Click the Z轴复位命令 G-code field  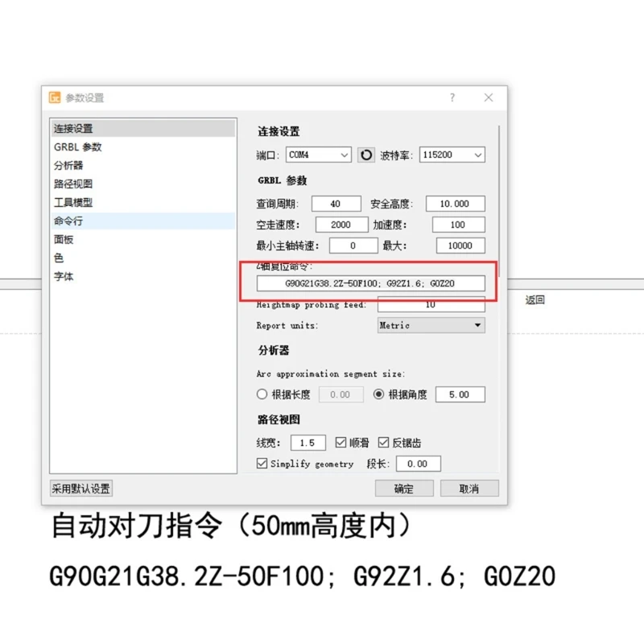371,283
